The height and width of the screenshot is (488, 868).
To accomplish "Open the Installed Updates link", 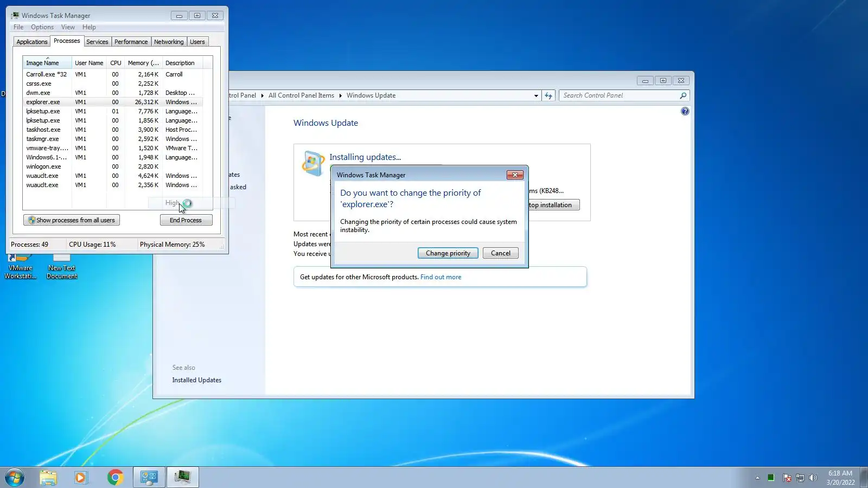I will point(197,380).
